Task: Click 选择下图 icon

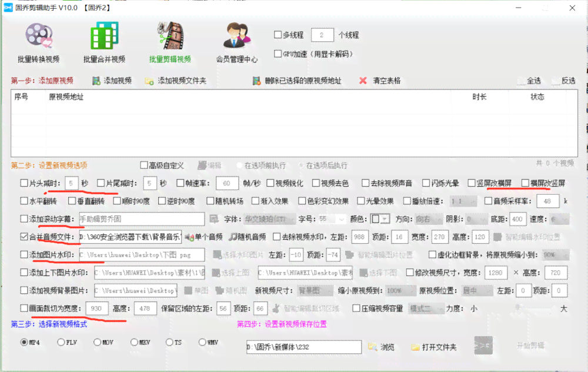Action: [363, 273]
